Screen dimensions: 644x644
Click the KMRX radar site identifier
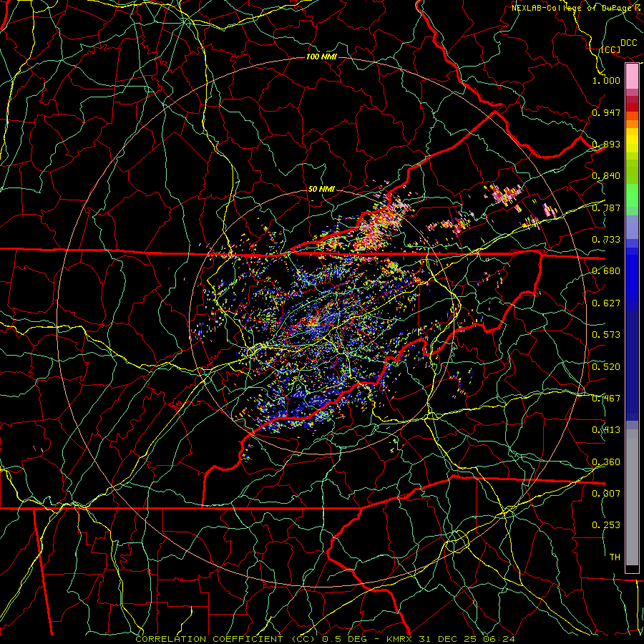[401, 639]
